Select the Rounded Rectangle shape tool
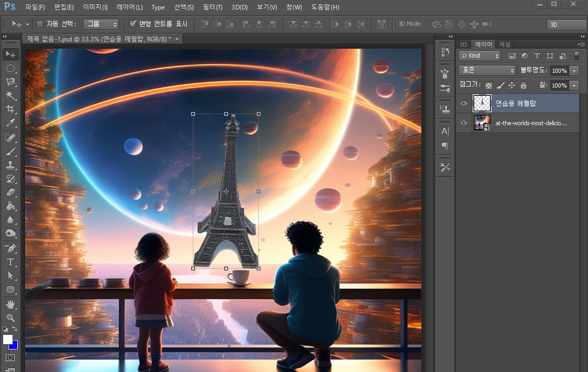This screenshot has height=372, width=588. pyautogui.click(x=10, y=290)
